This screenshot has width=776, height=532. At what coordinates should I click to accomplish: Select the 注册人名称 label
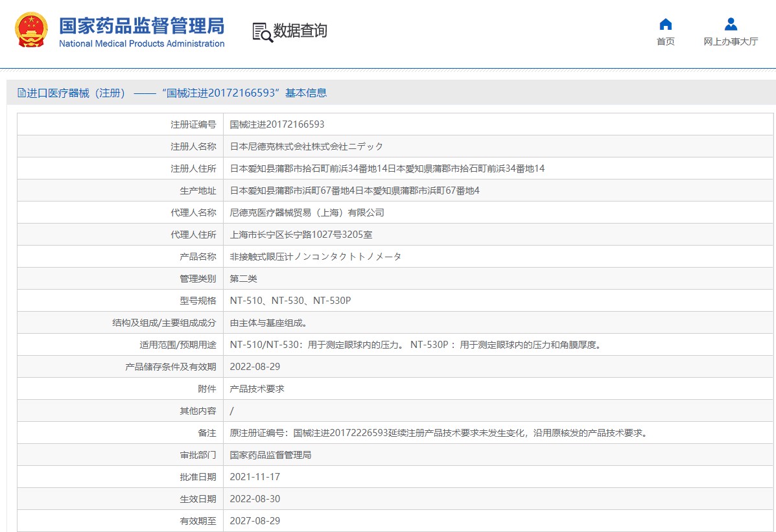(x=193, y=146)
